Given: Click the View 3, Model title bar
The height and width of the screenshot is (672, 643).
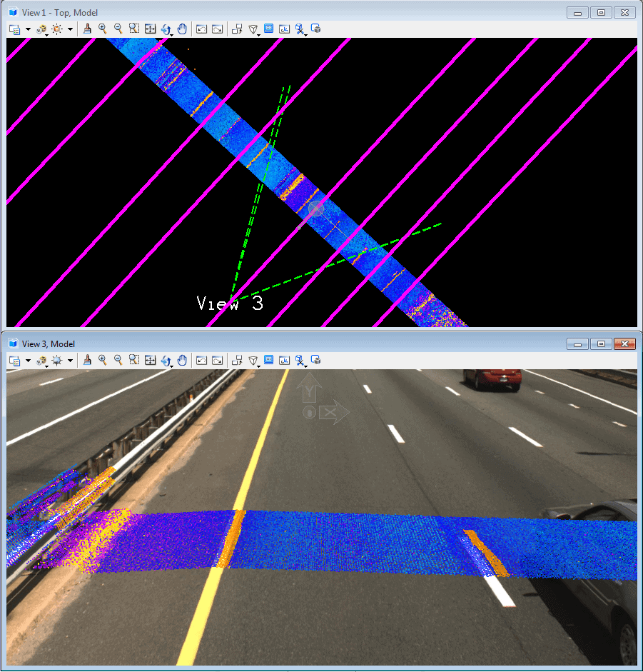Looking at the screenshot, I should pyautogui.click(x=285, y=344).
